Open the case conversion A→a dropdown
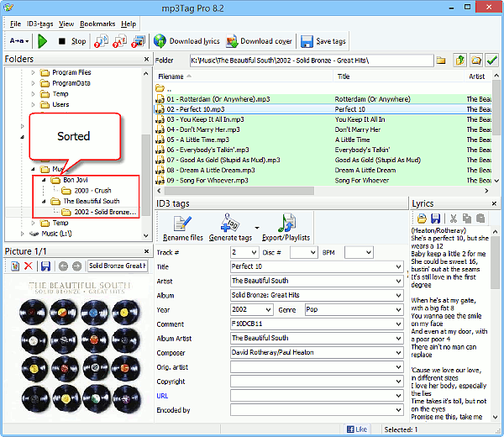504x437 pixels. 19,41
